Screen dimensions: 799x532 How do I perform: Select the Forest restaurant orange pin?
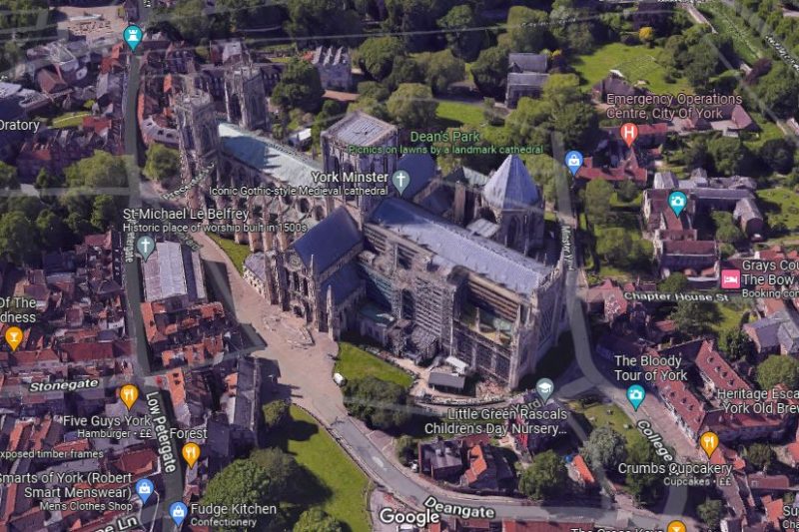(x=191, y=454)
